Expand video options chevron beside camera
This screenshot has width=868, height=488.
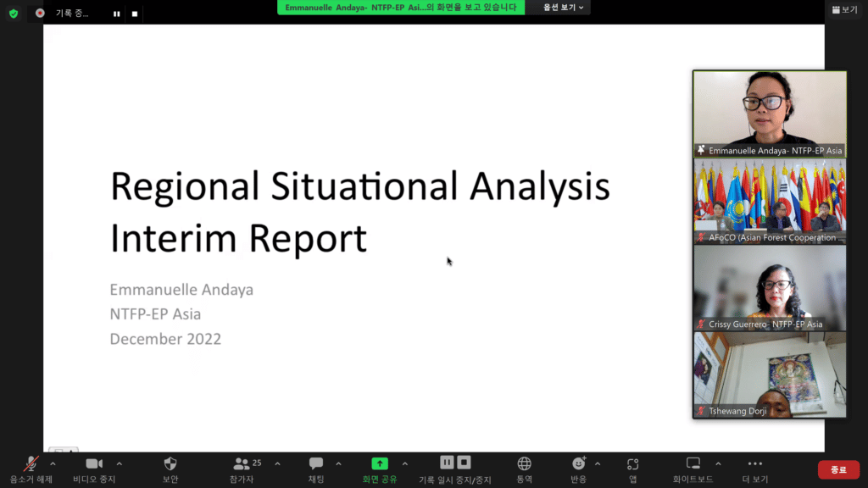point(119,463)
